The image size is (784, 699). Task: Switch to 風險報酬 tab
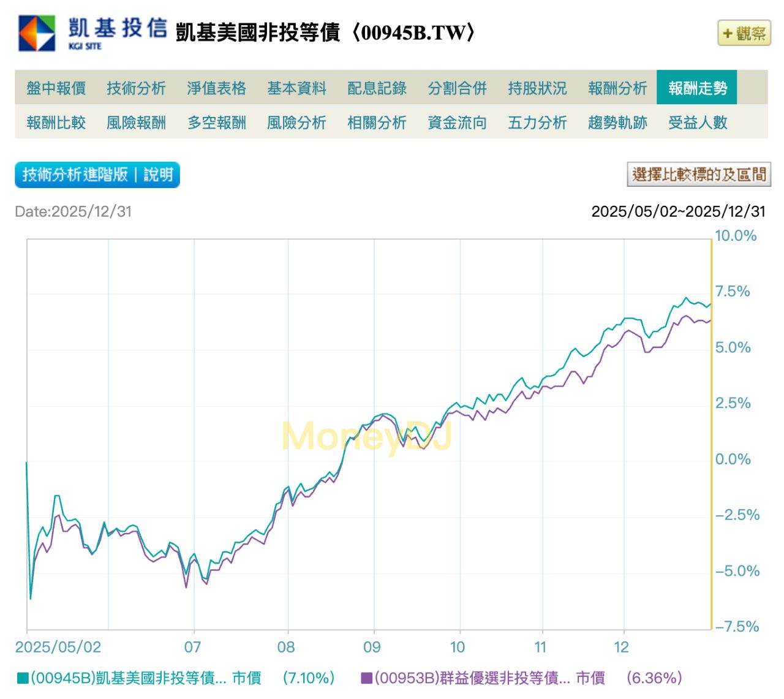point(136,123)
